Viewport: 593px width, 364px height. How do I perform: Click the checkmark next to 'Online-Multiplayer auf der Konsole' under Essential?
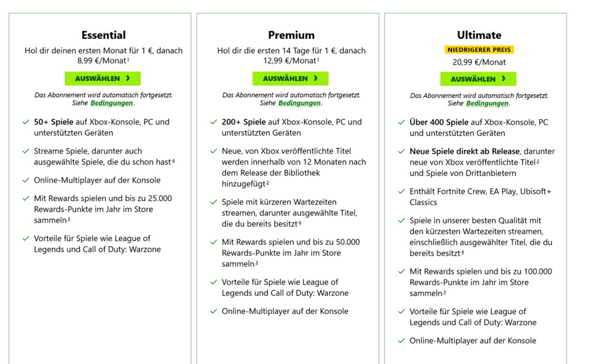pos(25,180)
